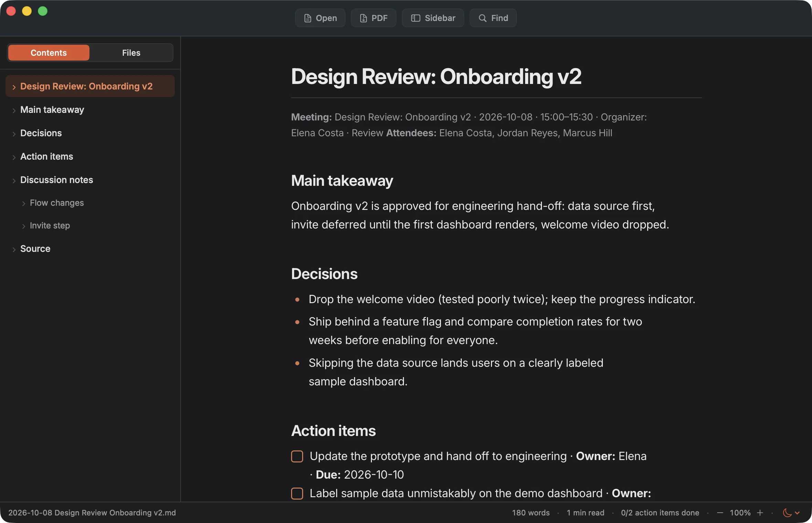Image resolution: width=812 pixels, height=523 pixels.
Task: Expand chevron beside Action items
Action: point(14,157)
